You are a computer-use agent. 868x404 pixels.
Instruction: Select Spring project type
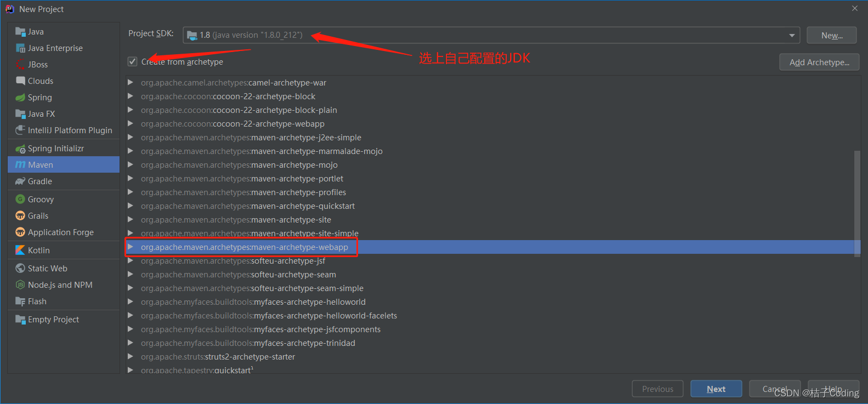pyautogui.click(x=64, y=98)
